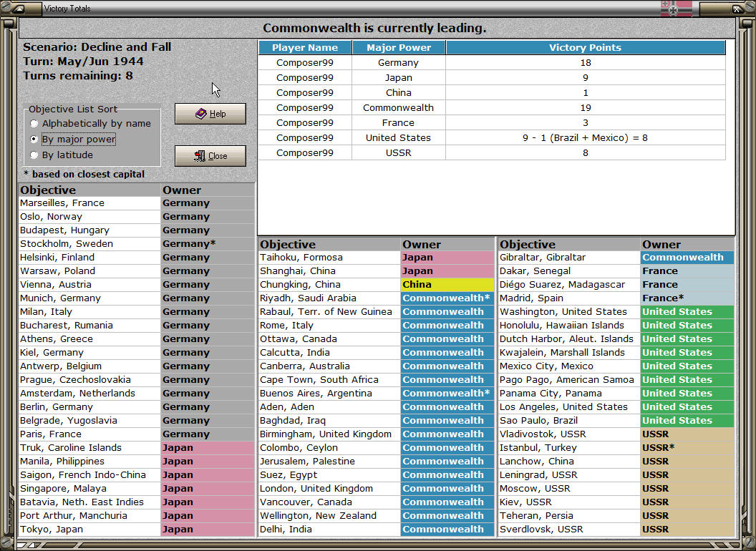Select the Japan row in victory table
This screenshot has height=551, width=756.
point(492,77)
